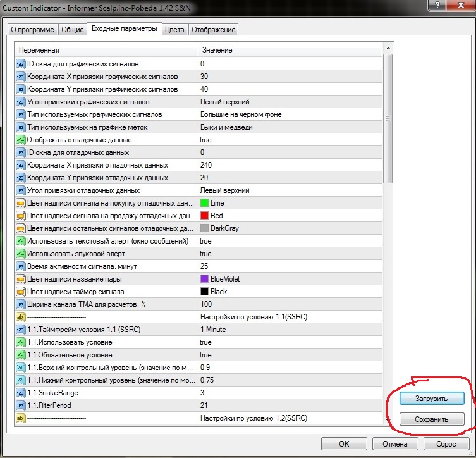Click the color icon beside Цвет надписи остальных сигналов
The image size is (476, 458).
click(x=20, y=229)
